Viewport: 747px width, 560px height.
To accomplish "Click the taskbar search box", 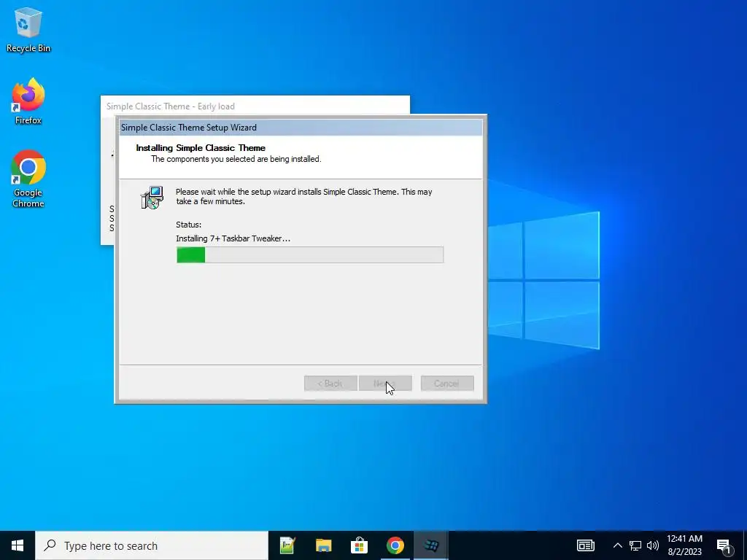I will pyautogui.click(x=152, y=545).
